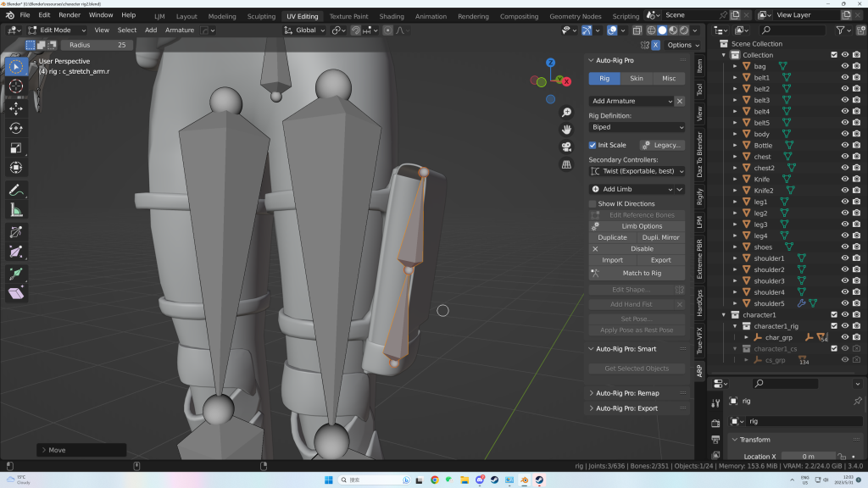
Task: Open the Armature menu
Action: pos(180,30)
